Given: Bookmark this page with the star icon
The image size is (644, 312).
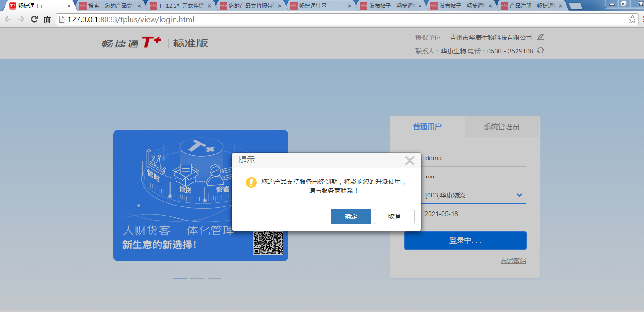Looking at the screenshot, I should [632, 19].
